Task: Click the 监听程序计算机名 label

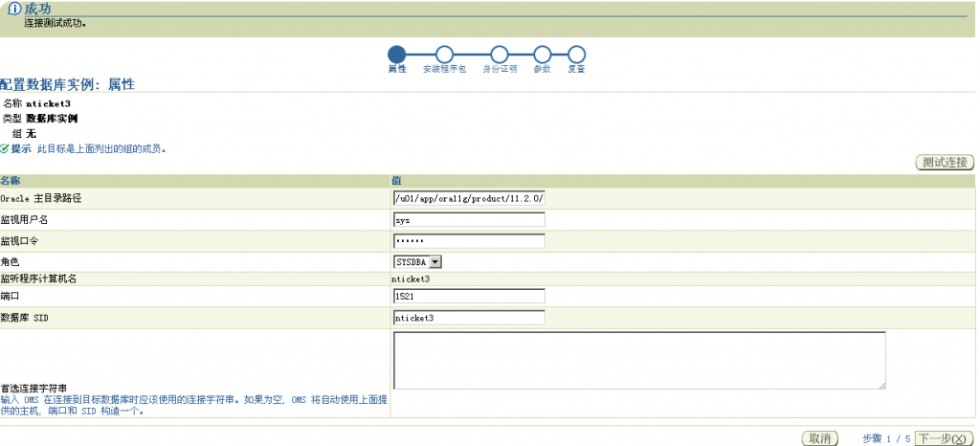Action: click(38, 279)
